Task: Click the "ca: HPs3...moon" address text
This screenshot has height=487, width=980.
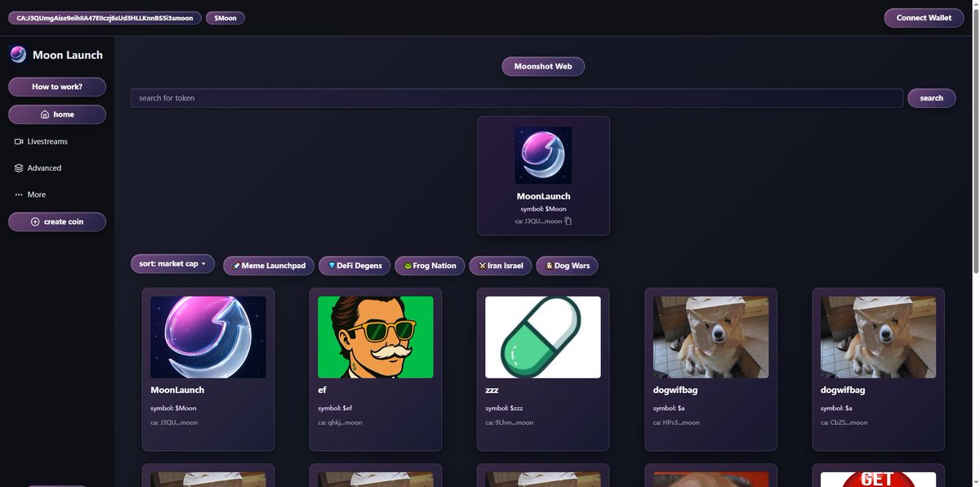Action: click(676, 422)
